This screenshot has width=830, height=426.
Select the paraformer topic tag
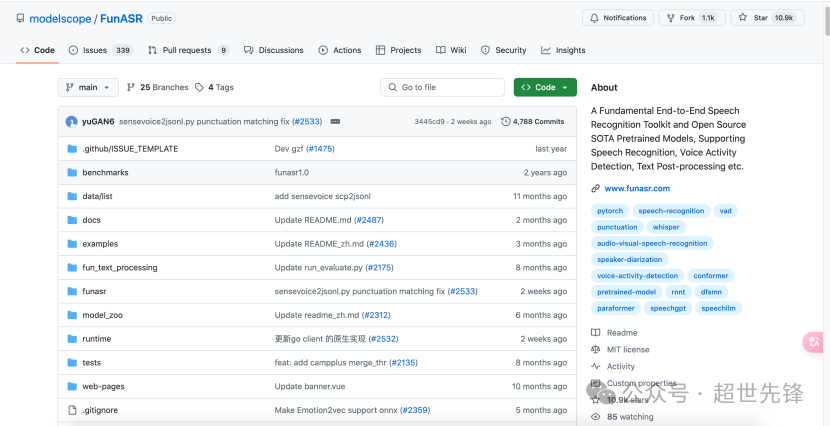[616, 309]
